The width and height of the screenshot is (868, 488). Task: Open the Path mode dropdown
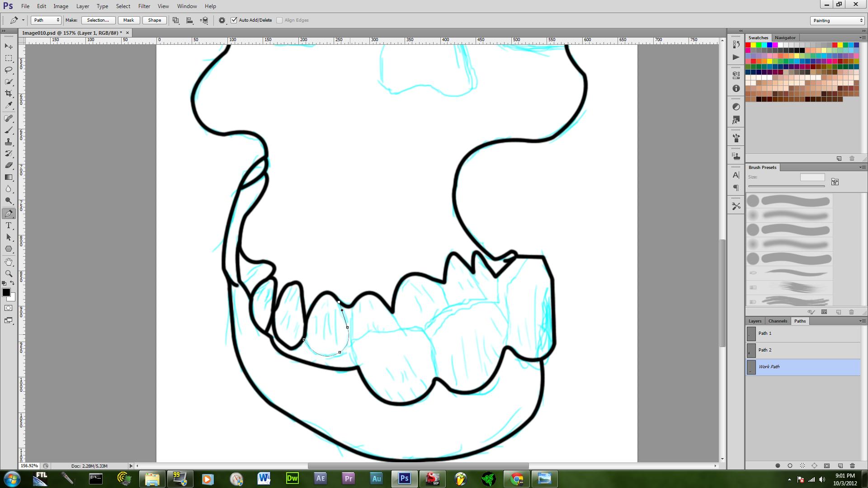tap(46, 20)
